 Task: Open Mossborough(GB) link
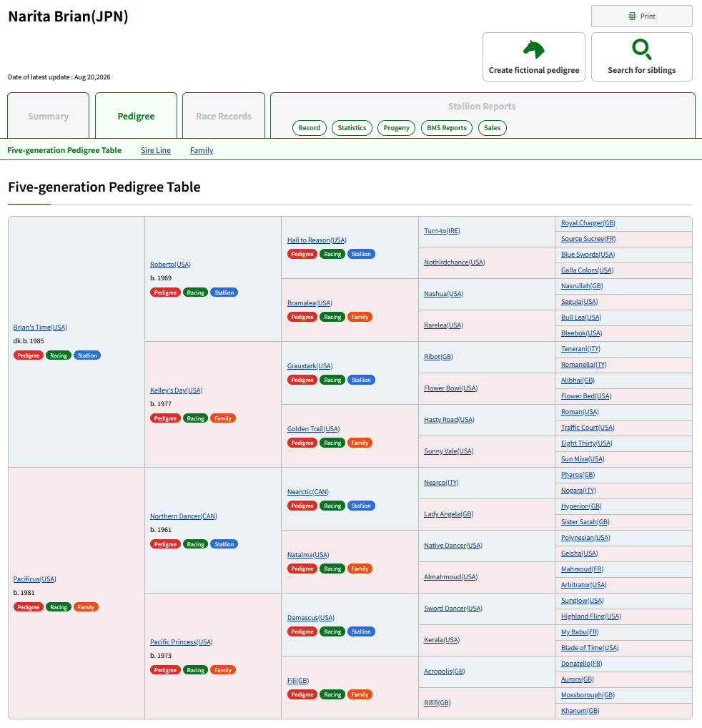(x=588, y=695)
